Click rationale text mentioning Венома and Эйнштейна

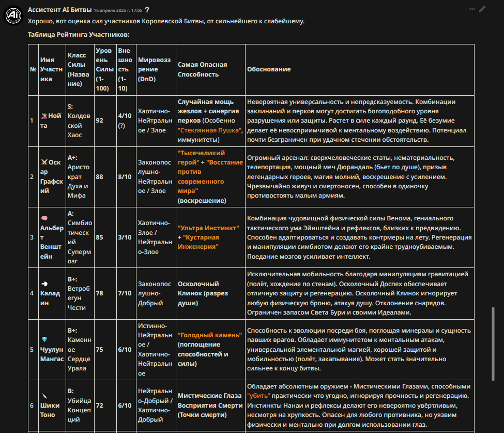click(359, 237)
